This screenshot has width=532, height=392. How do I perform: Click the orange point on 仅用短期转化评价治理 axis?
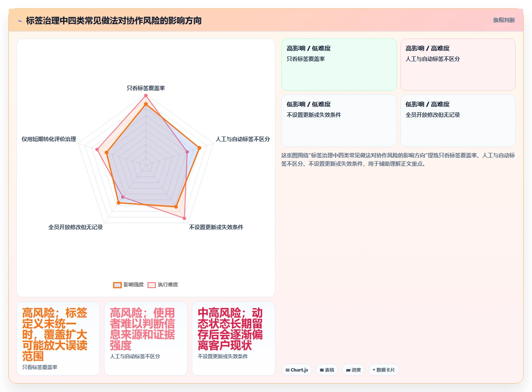click(107, 153)
